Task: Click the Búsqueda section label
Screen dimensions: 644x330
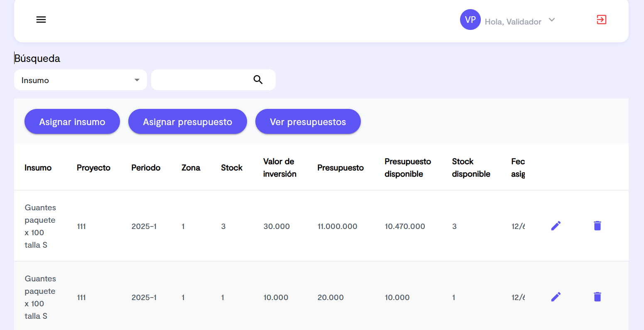Action: coord(37,58)
